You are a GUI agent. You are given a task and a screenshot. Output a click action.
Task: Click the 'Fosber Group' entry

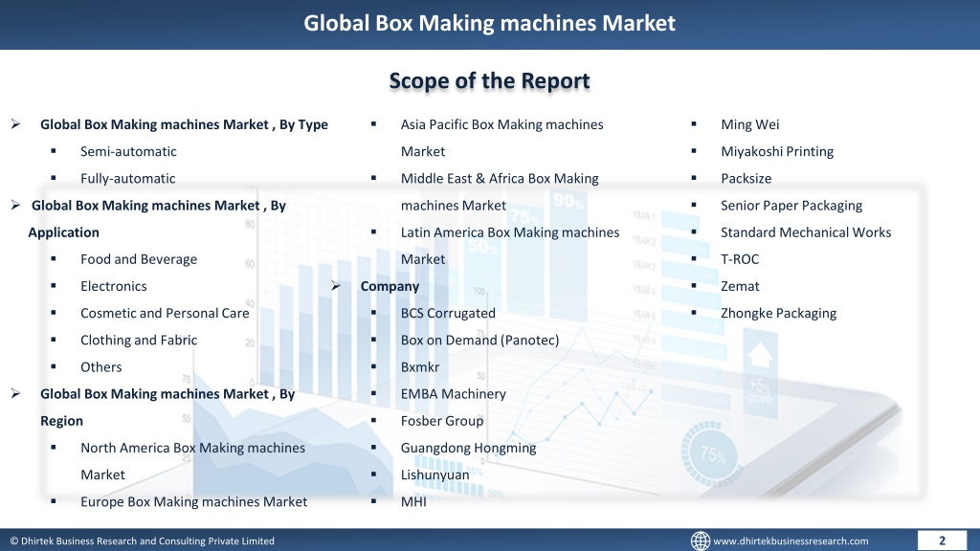442,421
